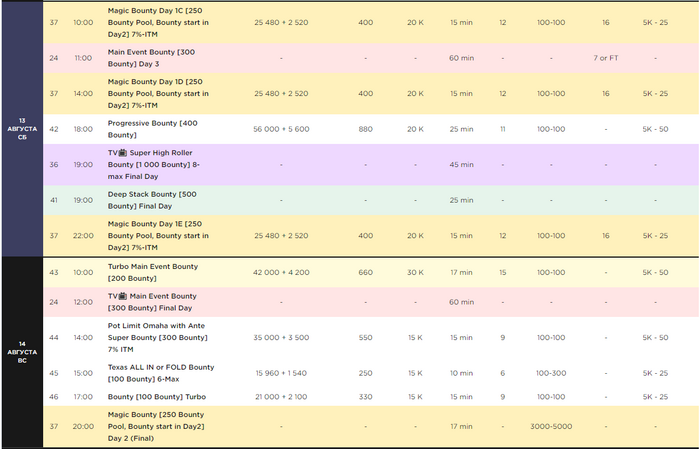Select the '13 АВГУСТА СБ' date cell
This screenshot has width=700, height=449.
(22, 129)
